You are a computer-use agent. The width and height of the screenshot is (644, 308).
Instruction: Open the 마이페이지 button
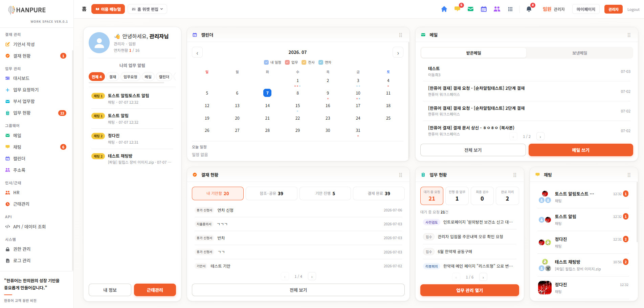pyautogui.click(x=586, y=9)
